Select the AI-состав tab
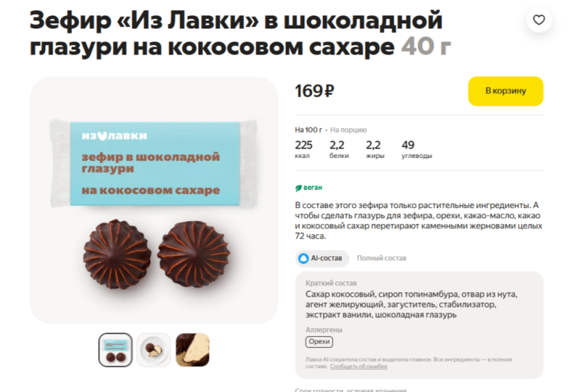 [322, 258]
